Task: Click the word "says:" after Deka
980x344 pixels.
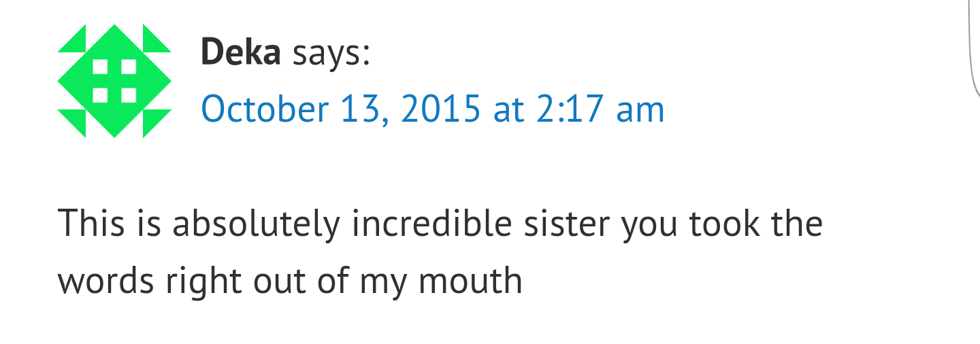Action: point(331,52)
